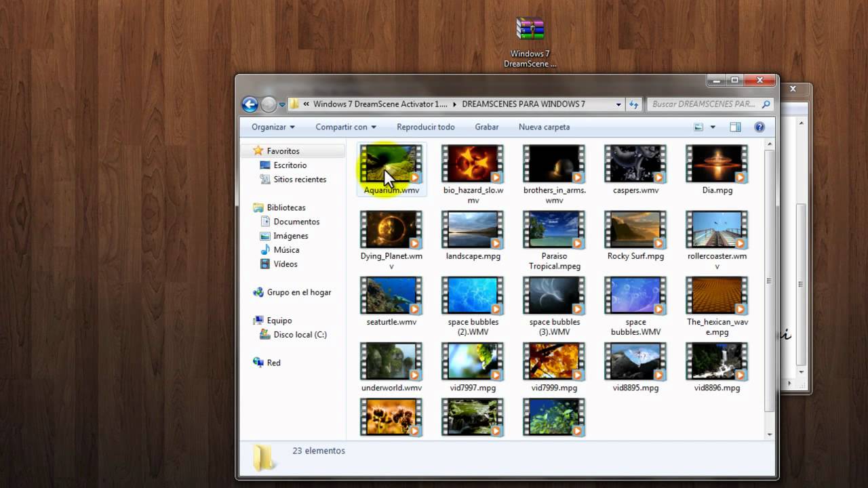Click the DREAMSCENES PARA WINDOWS 7 breadcrumb
Image resolution: width=868 pixels, height=488 pixels.
pyautogui.click(x=523, y=104)
